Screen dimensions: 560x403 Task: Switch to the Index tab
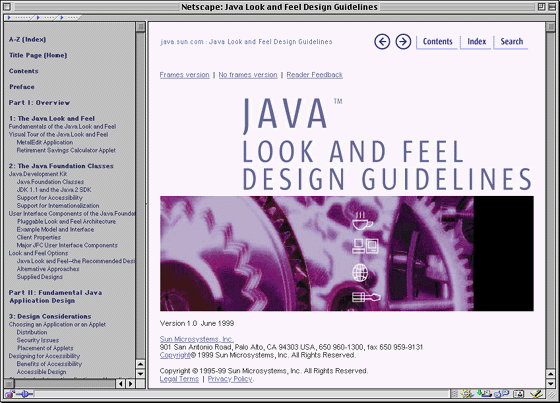pos(476,42)
